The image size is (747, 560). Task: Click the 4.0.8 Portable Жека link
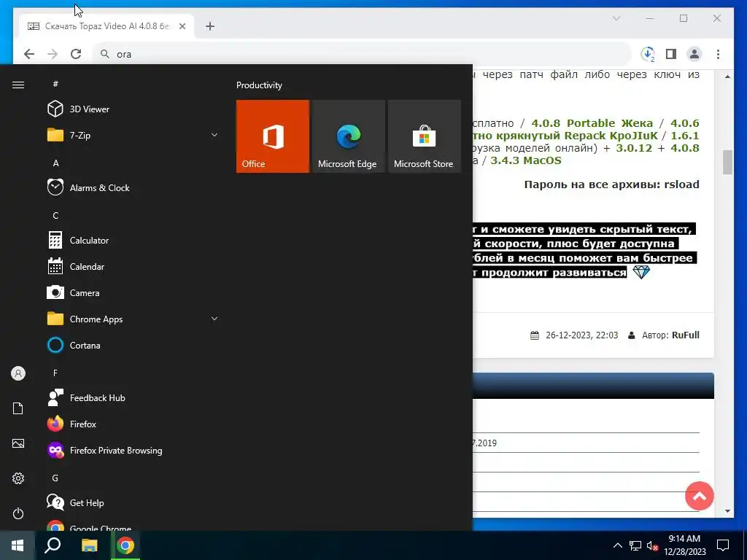point(592,122)
